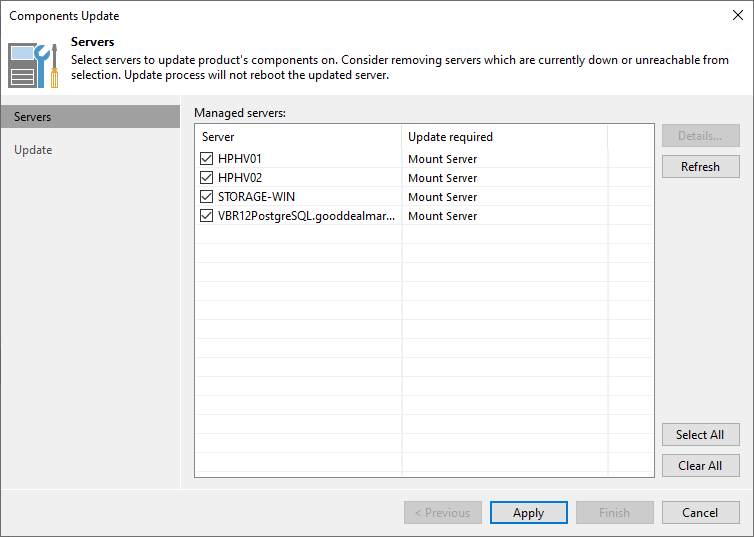Screen dimensions: 754x537
Task: Click Apply to start the update
Action: 528,513
